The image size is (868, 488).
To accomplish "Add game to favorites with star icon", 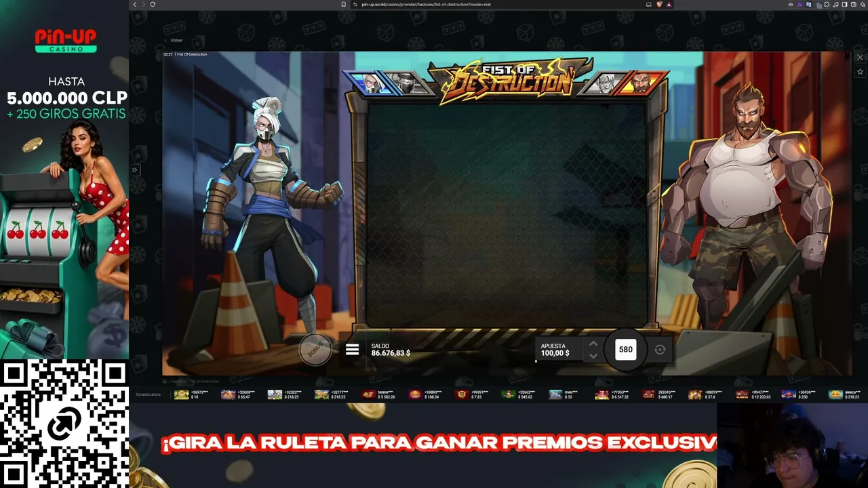I will pyautogui.click(x=860, y=72).
